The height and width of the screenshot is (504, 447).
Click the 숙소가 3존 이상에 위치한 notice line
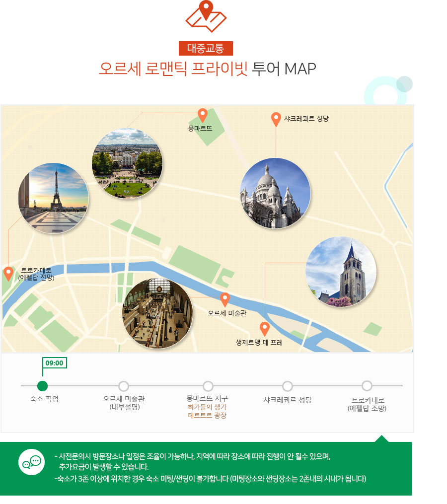point(210,479)
